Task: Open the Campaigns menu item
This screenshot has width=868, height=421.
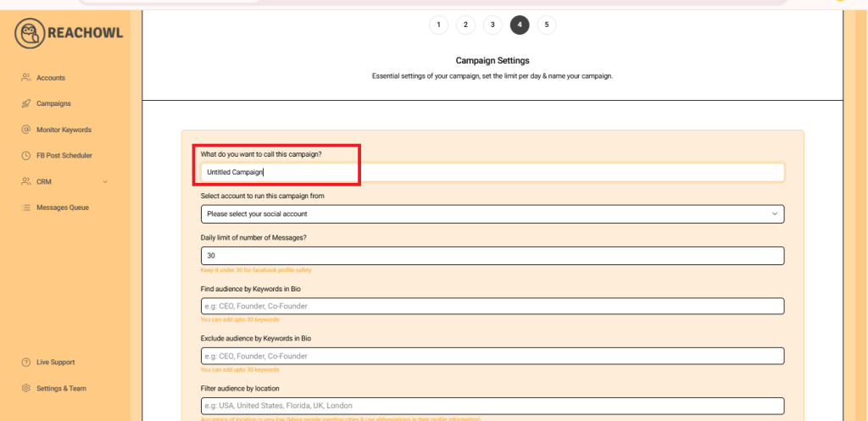Action: 53,103
